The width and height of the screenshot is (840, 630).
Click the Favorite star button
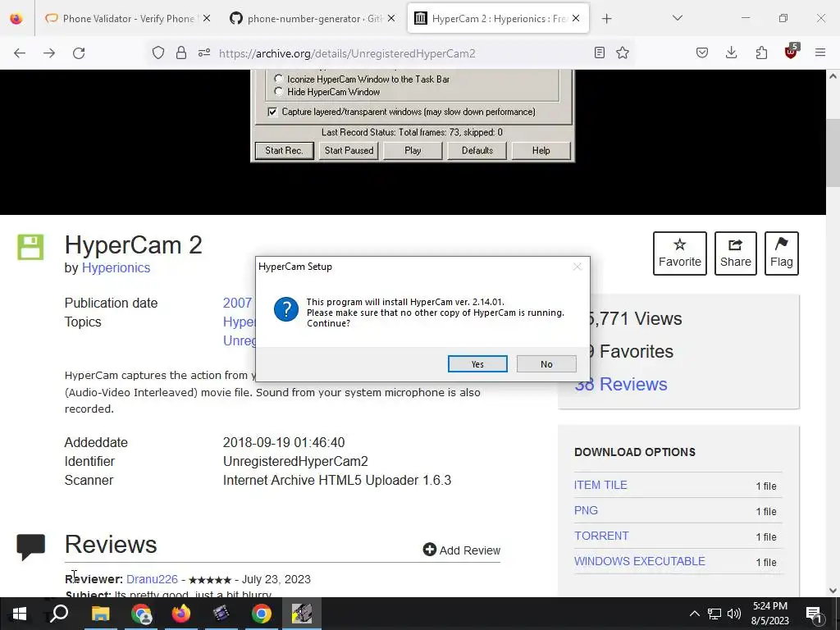[x=680, y=253]
